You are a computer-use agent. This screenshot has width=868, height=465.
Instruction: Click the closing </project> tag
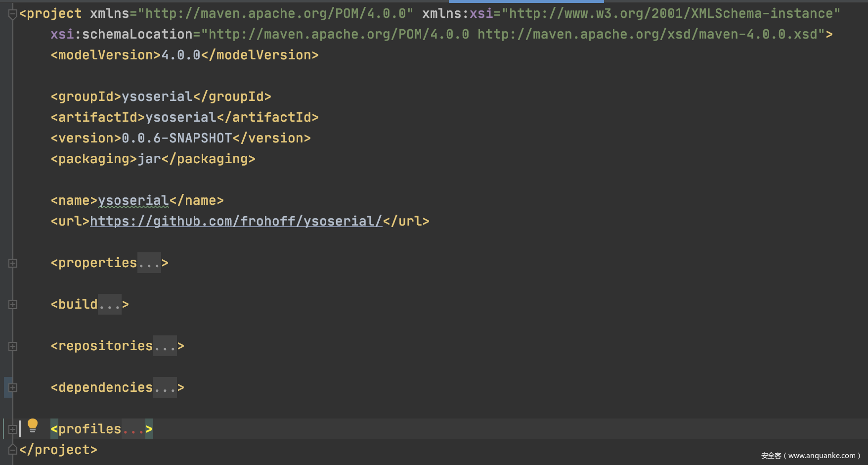click(58, 450)
